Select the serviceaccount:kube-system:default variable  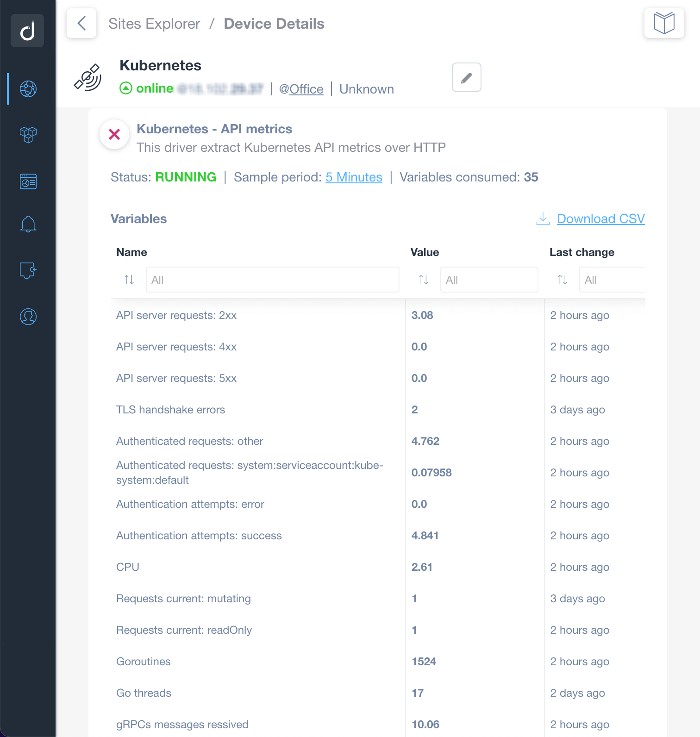pos(250,473)
